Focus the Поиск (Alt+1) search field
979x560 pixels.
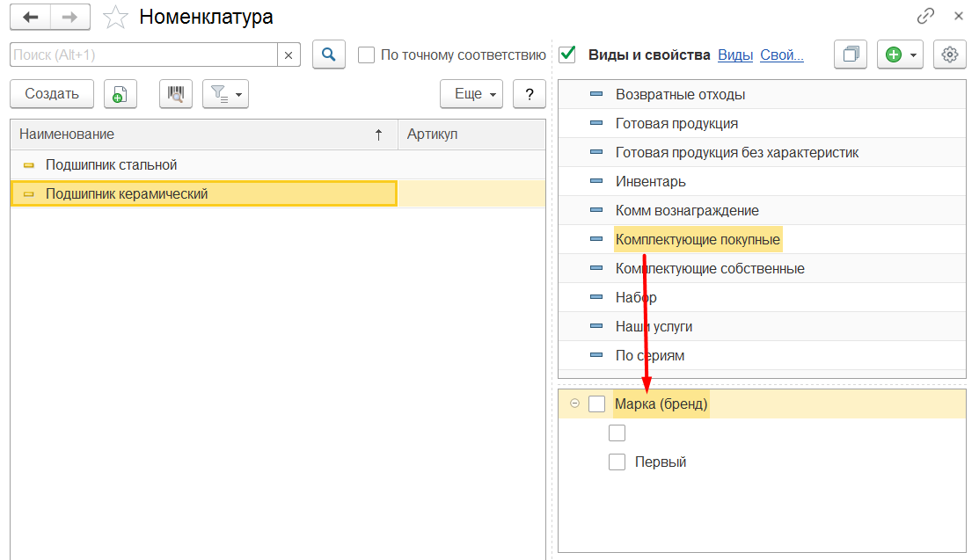tap(143, 55)
